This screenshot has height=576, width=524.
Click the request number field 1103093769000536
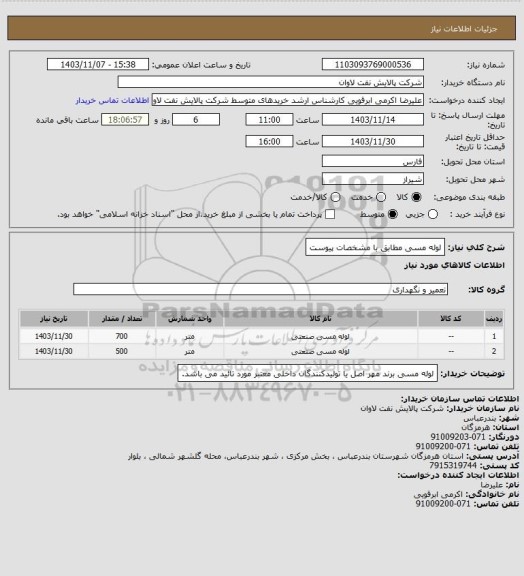tap(373, 64)
